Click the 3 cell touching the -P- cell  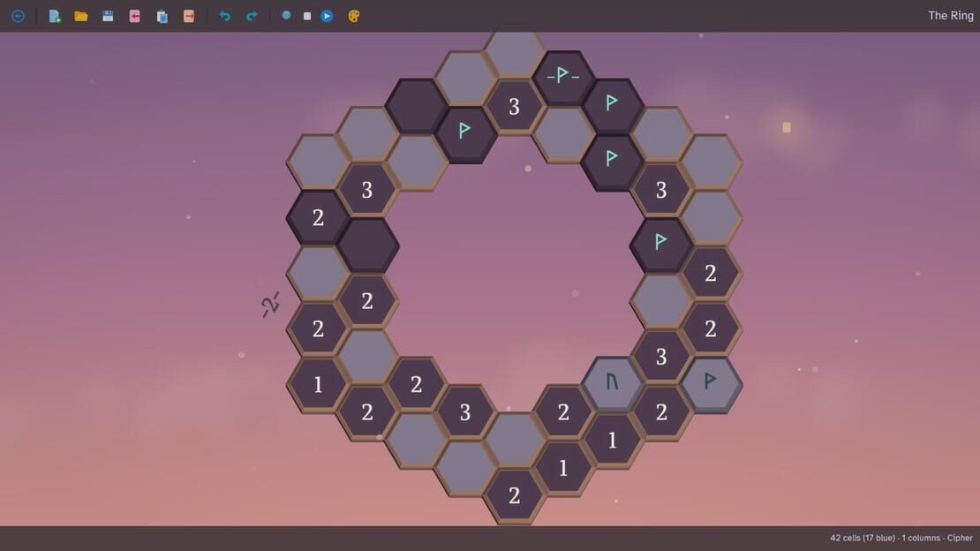[515, 105]
